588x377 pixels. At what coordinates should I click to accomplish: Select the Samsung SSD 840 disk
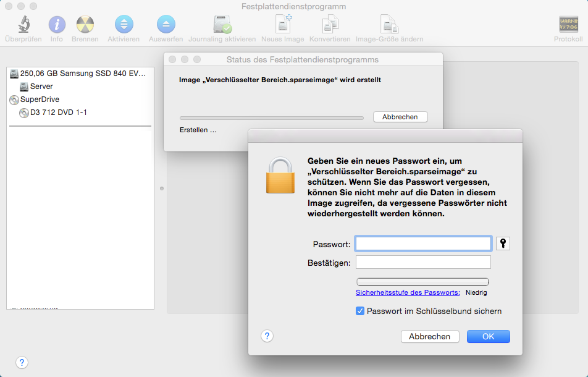[83, 73]
